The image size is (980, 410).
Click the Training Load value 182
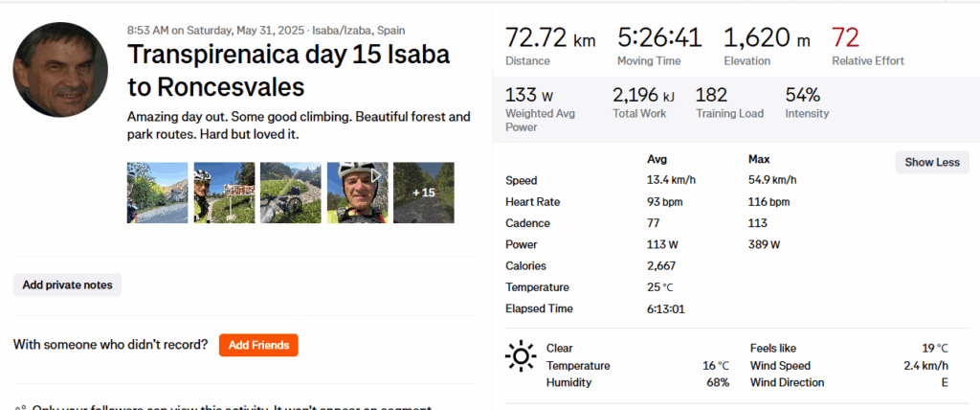point(711,96)
